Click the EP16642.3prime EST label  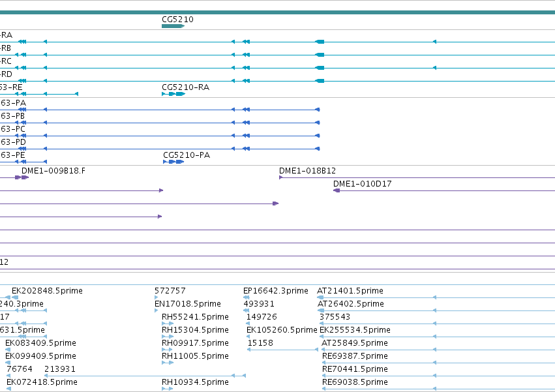(x=276, y=291)
